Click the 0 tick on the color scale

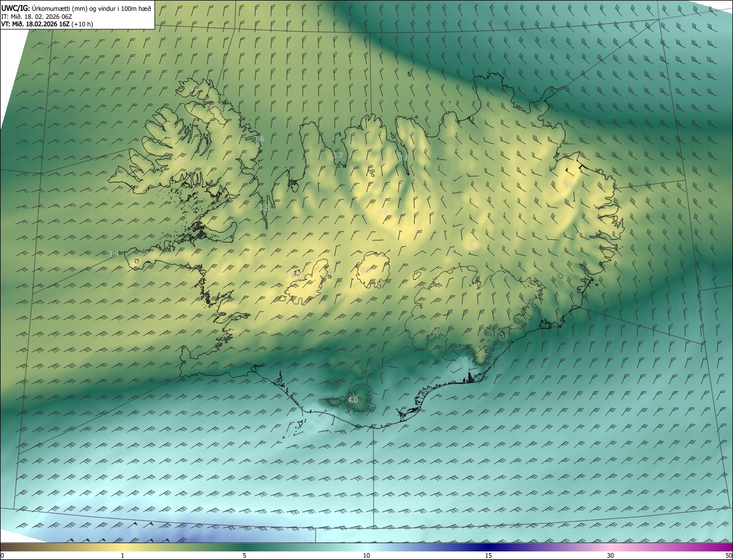(x=2, y=555)
